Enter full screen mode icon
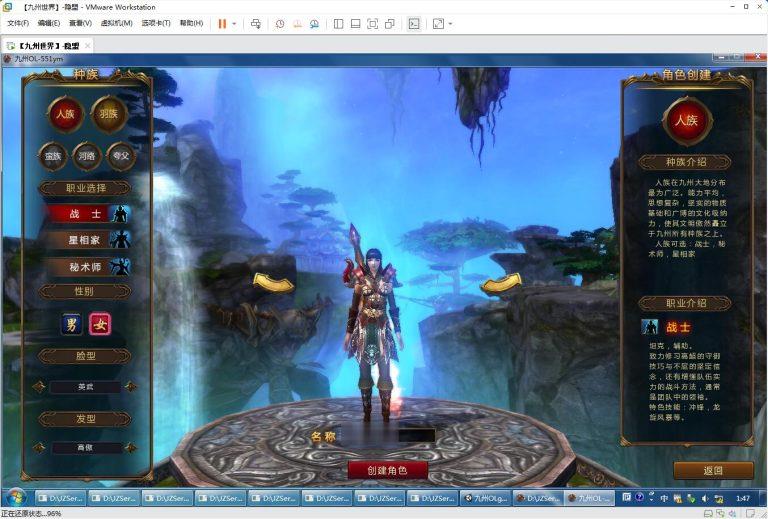The image size is (768, 519). (x=373, y=24)
